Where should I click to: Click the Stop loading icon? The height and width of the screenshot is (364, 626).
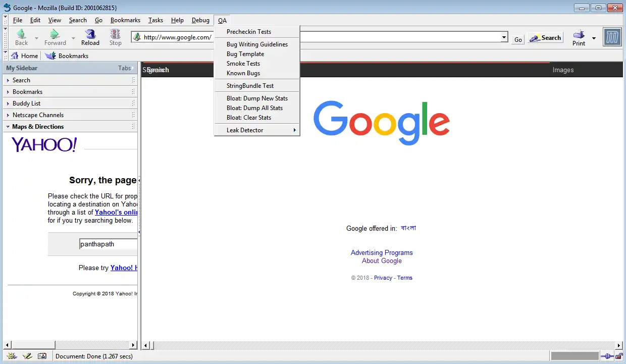(116, 37)
